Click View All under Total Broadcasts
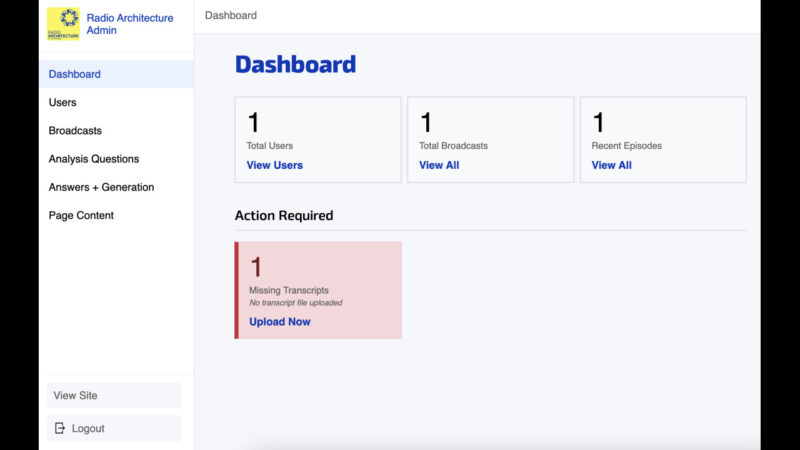 point(439,165)
